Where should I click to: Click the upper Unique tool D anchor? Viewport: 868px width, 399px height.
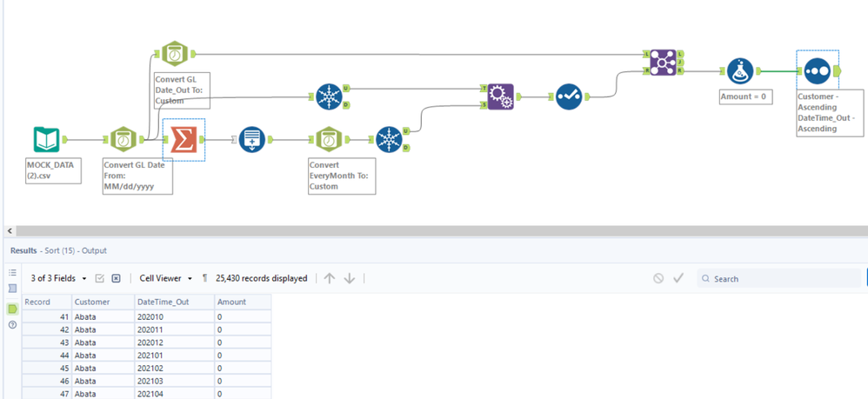346,105
